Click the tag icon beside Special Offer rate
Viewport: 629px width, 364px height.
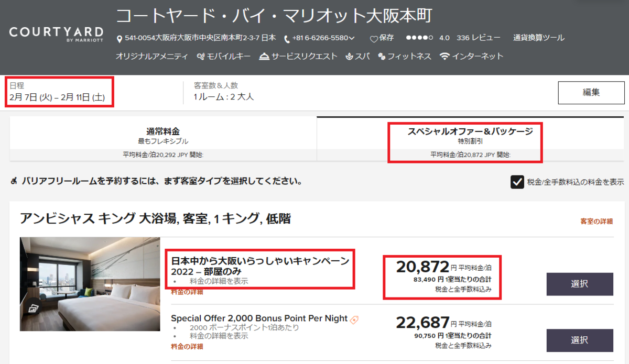click(354, 319)
